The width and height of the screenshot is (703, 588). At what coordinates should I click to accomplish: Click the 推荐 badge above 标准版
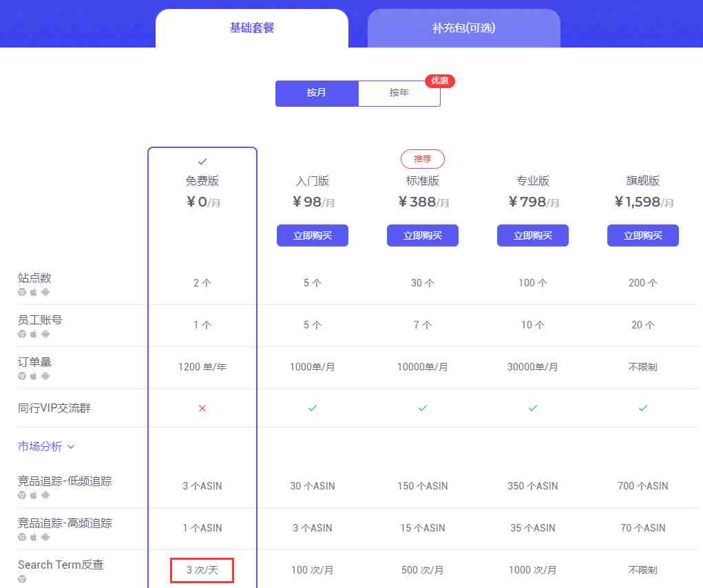pyautogui.click(x=423, y=158)
